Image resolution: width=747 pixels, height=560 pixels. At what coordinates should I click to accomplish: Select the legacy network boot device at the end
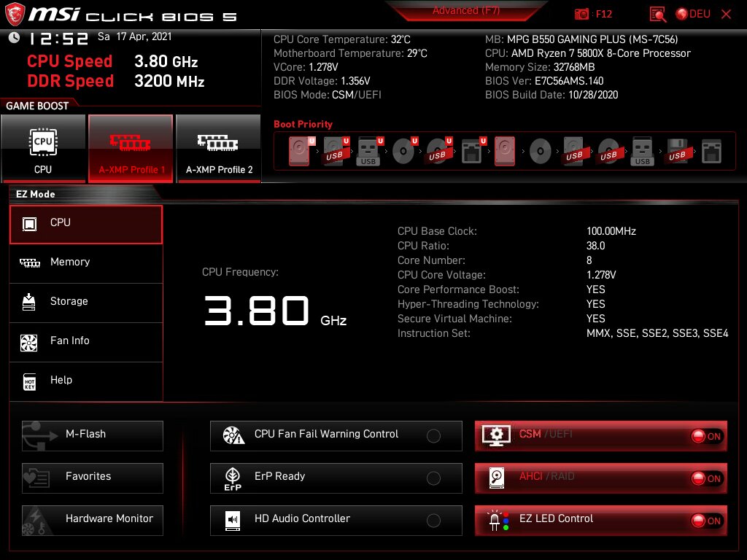click(711, 151)
